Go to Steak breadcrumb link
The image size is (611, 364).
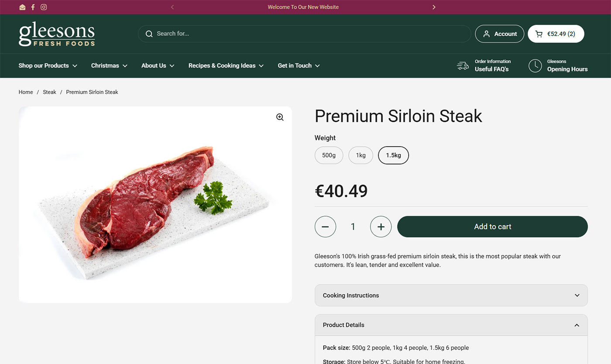49,92
